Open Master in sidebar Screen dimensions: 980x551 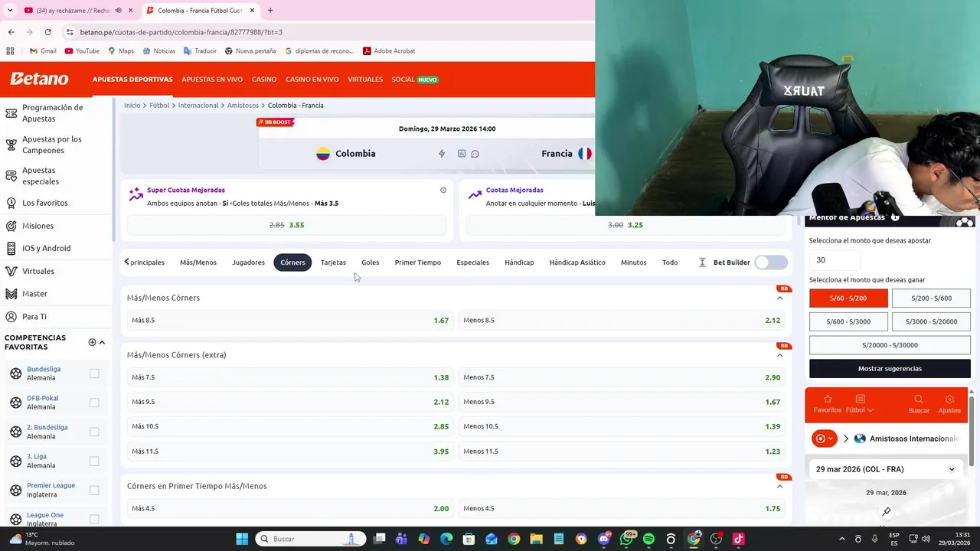click(34, 294)
